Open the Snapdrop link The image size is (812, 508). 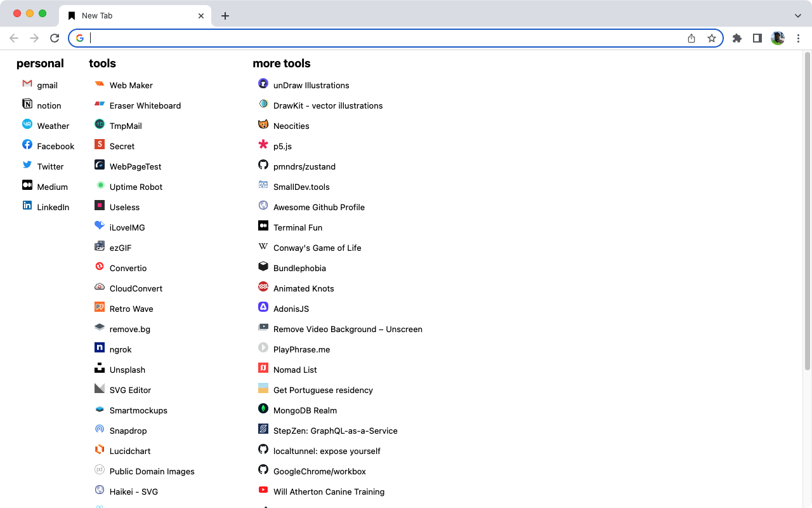[x=128, y=431]
